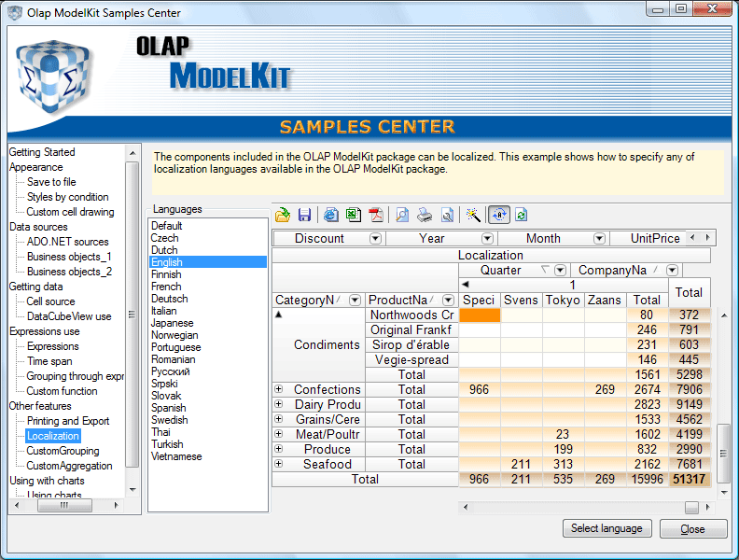The height and width of the screenshot is (560, 739).
Task: Select Czech language
Action: [164, 238]
